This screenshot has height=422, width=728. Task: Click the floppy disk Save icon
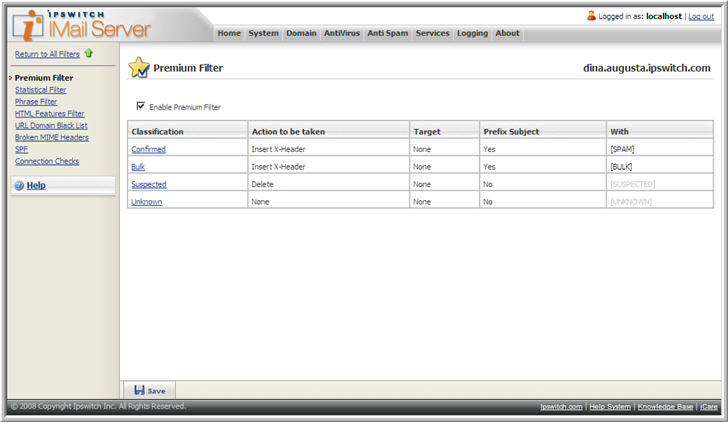[139, 390]
